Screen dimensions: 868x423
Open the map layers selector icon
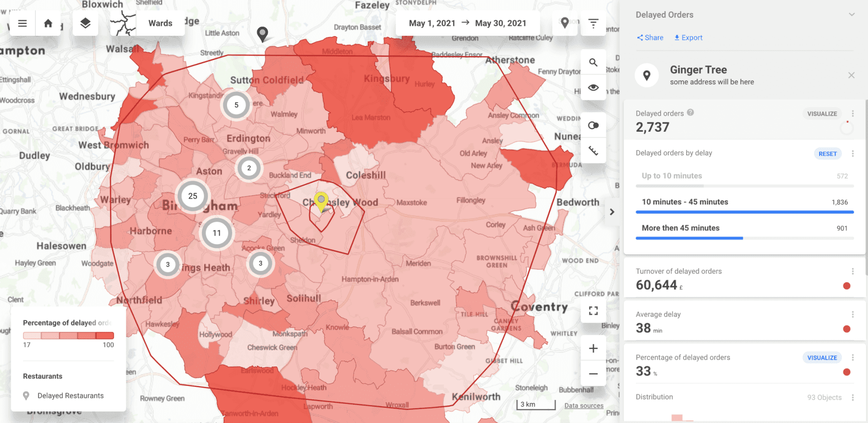click(x=85, y=23)
